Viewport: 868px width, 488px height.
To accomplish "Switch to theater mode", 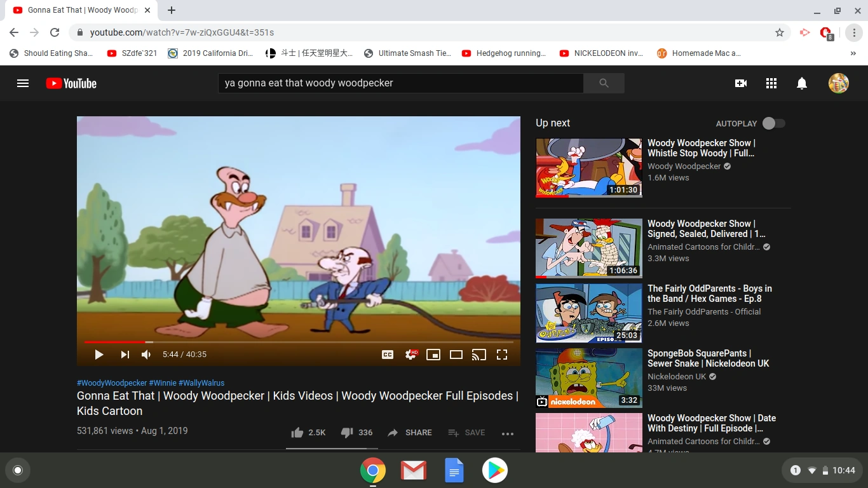I will click(x=456, y=355).
